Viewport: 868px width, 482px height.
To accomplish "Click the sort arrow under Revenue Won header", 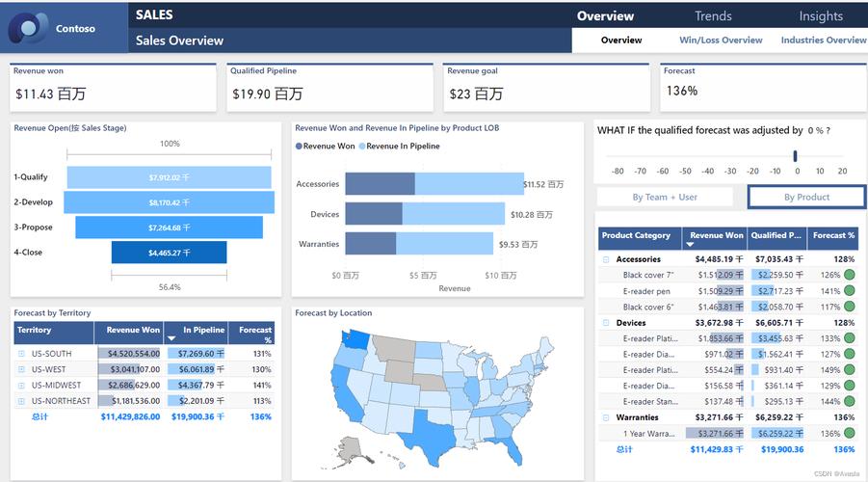I will point(690,245).
